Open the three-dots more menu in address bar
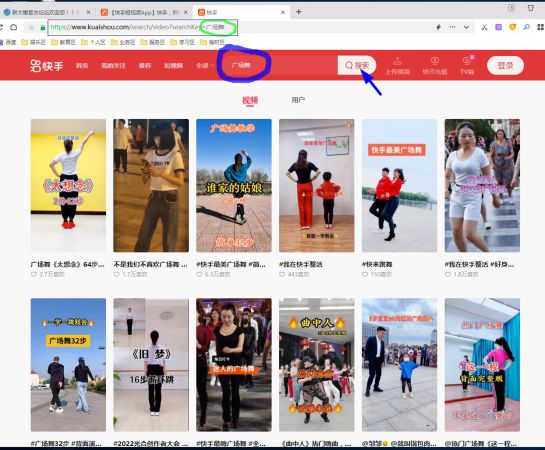This screenshot has width=545, height=450. pyautogui.click(x=452, y=27)
